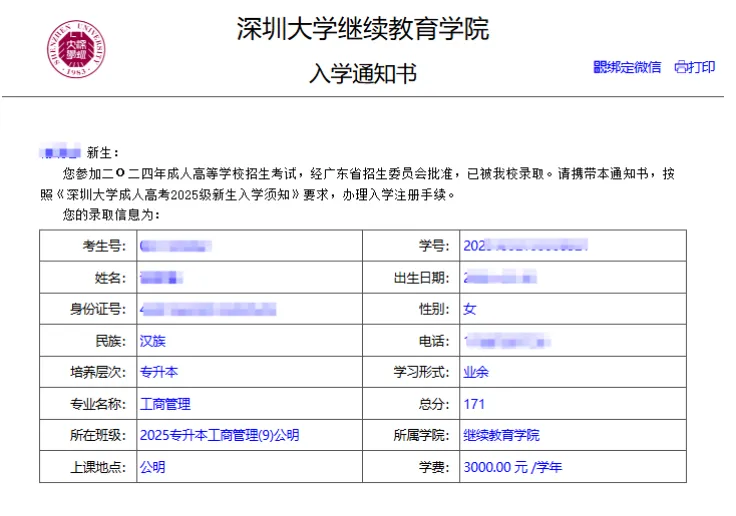Viewport: 736px width, 516px height.
Task: Click the 女 value in 性别 row
Action: pyautogui.click(x=470, y=309)
